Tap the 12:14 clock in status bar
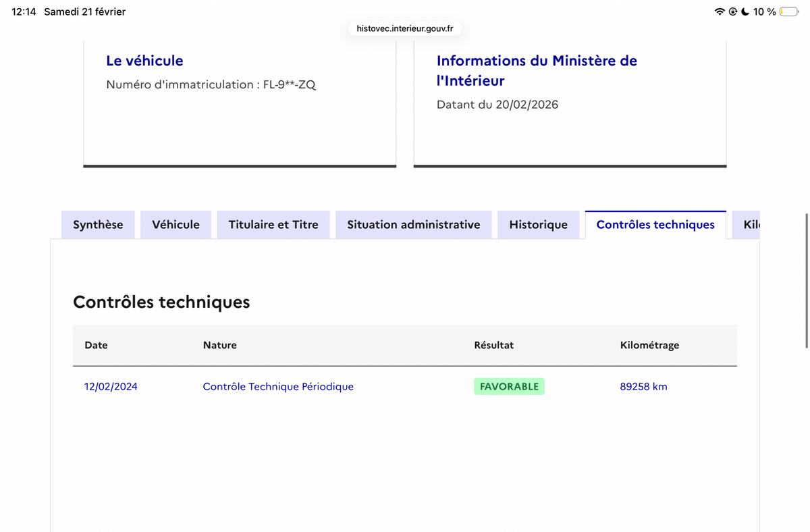Screen dimensions: 810x532 pyautogui.click(x=24, y=11)
